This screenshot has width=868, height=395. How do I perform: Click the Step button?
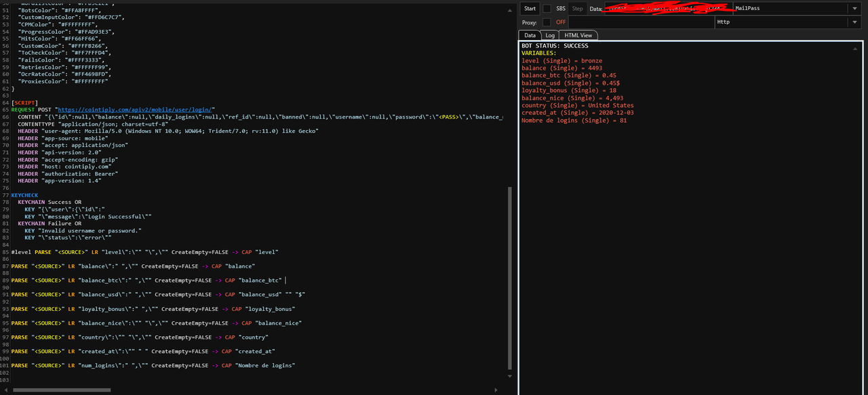click(578, 9)
